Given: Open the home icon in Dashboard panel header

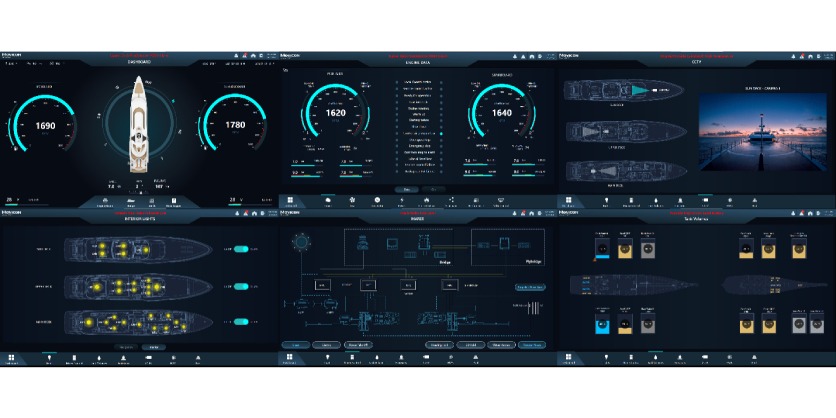Looking at the screenshot, I should click(x=254, y=56).
